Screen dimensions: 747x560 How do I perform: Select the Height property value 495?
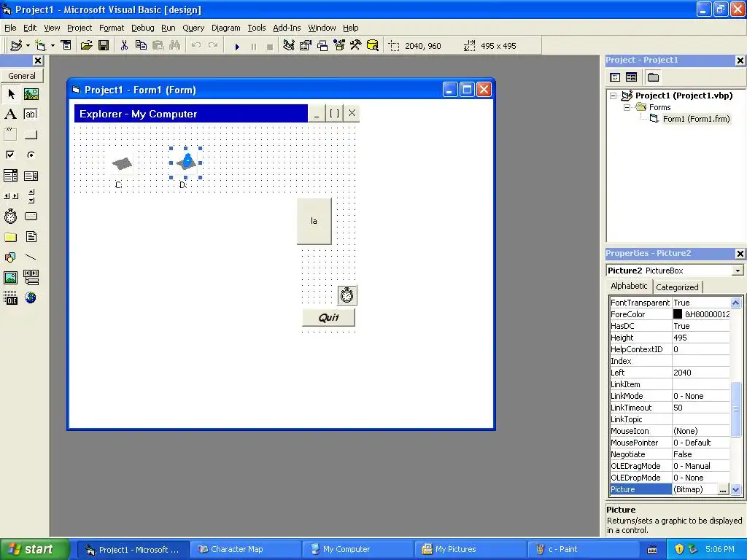(700, 338)
